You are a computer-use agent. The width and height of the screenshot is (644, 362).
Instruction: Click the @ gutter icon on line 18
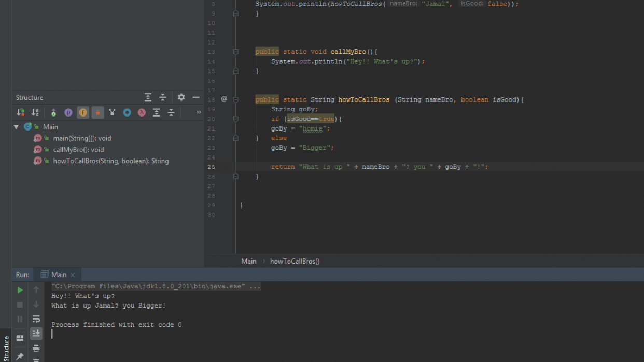click(x=224, y=99)
